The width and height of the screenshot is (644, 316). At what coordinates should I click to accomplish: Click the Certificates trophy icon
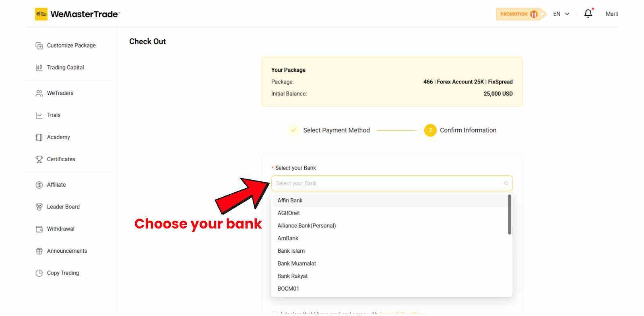coord(39,159)
